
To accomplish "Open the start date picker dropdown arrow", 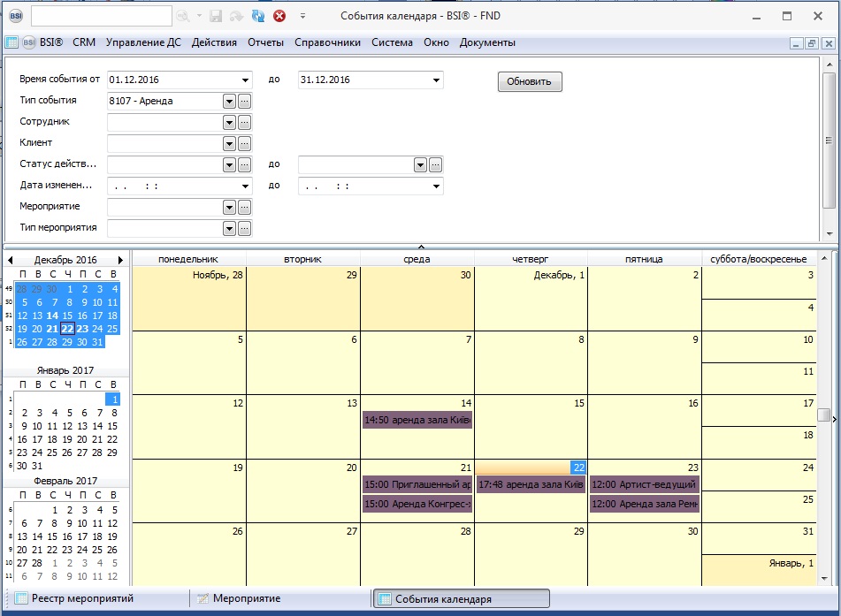I will [x=246, y=80].
